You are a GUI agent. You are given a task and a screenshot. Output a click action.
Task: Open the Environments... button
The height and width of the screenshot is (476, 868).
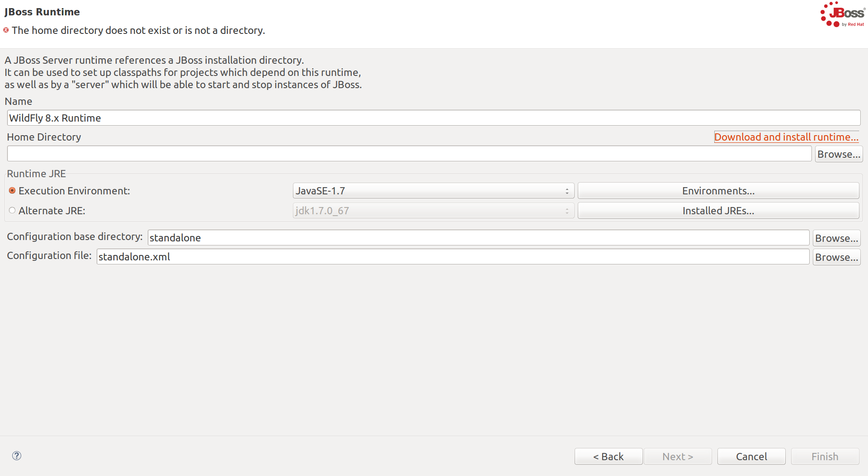pyautogui.click(x=718, y=191)
